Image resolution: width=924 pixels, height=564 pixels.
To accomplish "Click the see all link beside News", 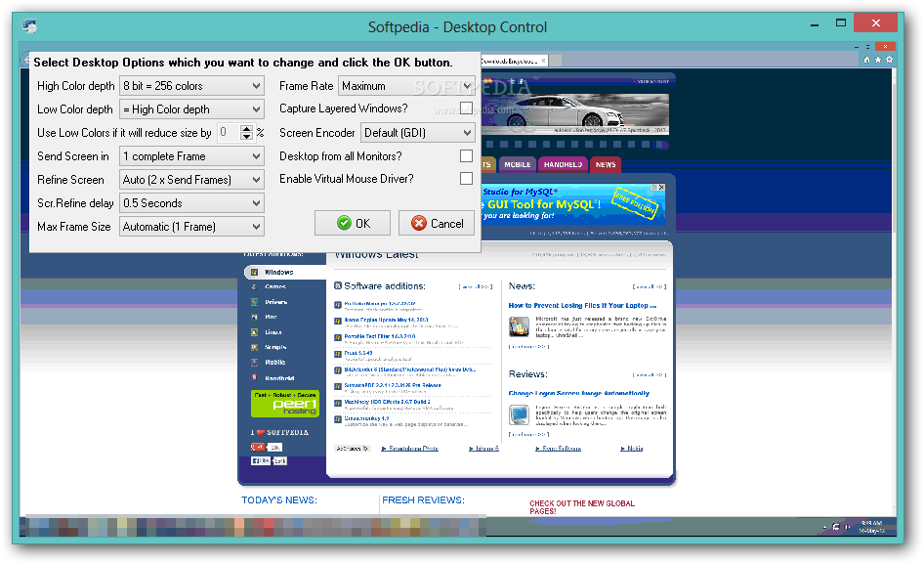I will pos(649,286).
